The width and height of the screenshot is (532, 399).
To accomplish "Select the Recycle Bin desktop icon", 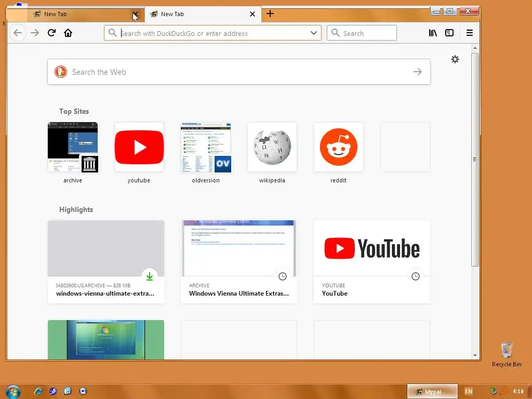I will point(507,354).
